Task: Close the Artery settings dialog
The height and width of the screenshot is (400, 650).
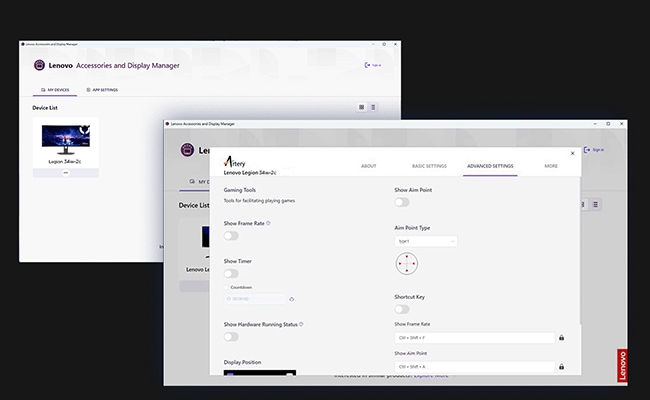Action: [x=572, y=153]
